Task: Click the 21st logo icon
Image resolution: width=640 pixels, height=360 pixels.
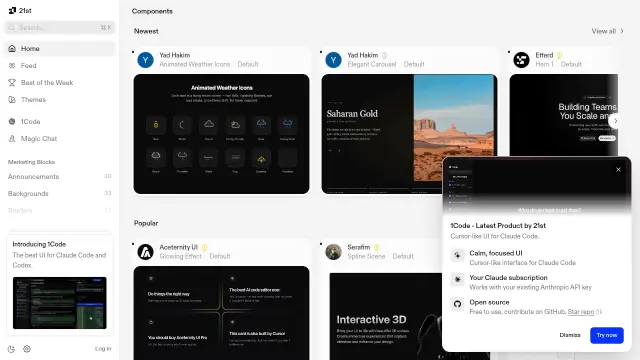Action: coord(12,11)
